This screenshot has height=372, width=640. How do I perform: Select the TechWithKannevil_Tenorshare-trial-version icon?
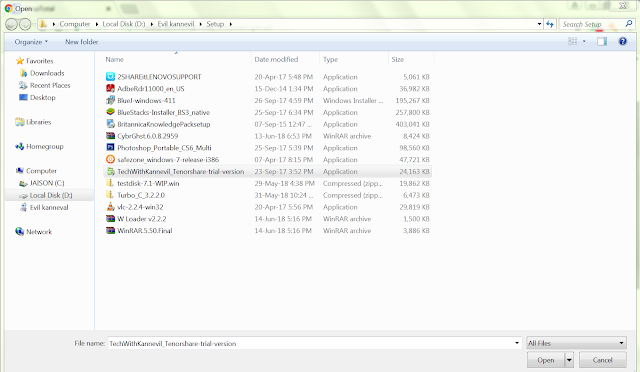coord(110,172)
